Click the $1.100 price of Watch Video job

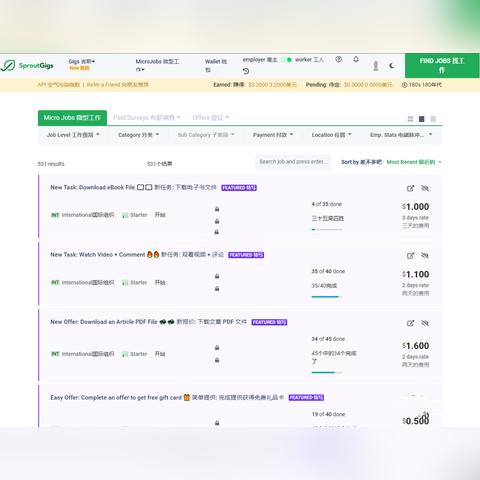pos(416,274)
